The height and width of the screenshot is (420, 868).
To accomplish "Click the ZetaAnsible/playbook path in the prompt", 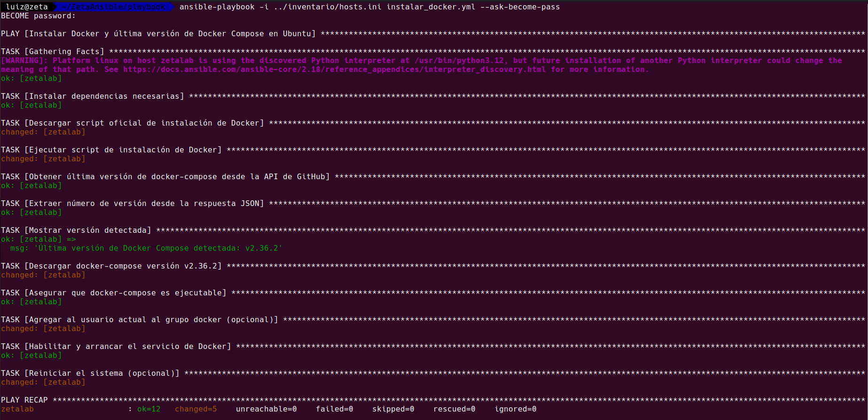I will [113, 7].
